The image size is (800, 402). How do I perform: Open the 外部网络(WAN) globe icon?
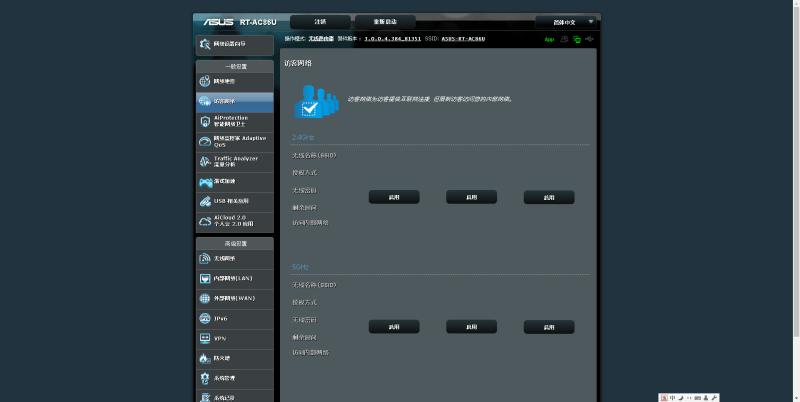point(205,298)
